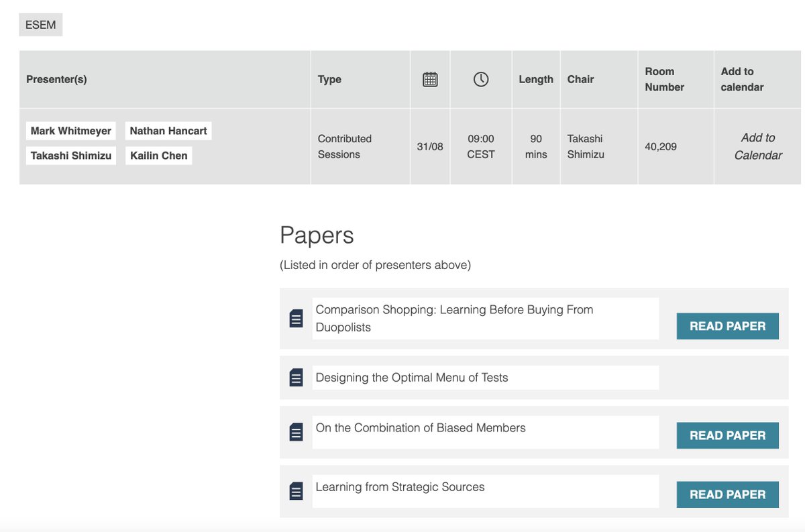Click the Length column header

(x=536, y=79)
